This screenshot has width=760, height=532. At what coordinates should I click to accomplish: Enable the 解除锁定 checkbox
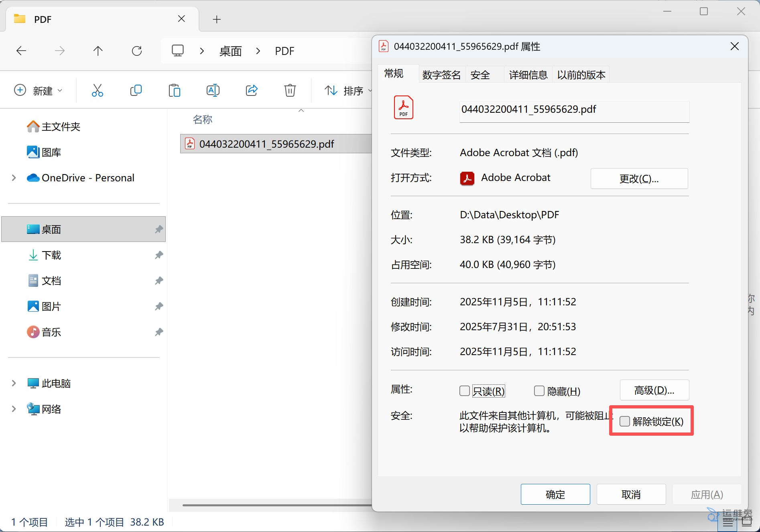click(624, 421)
